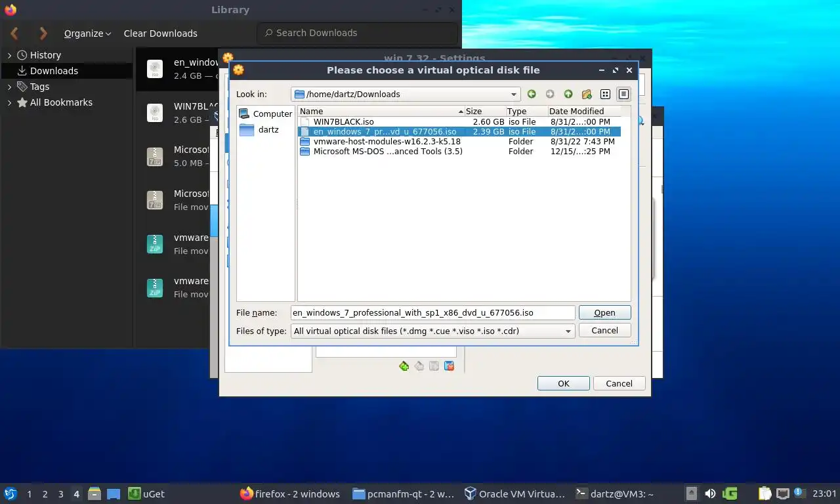
Task: Switch to workspace 4
Action: (x=76, y=494)
